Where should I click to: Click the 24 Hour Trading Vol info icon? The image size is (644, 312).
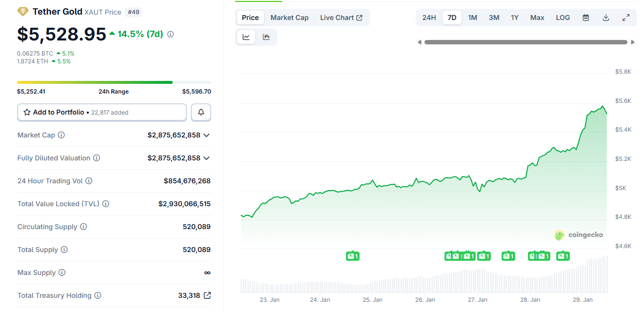pos(89,181)
